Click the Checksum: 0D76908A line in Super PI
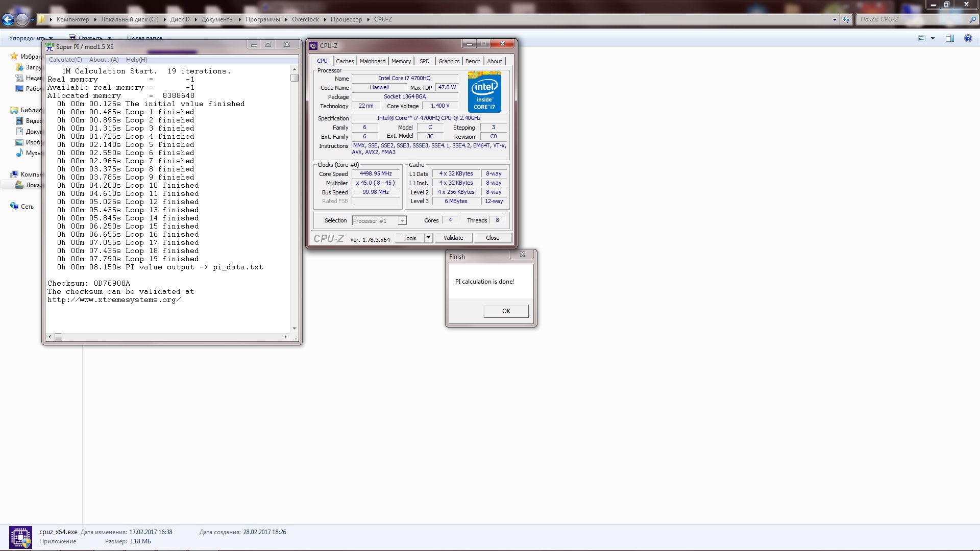This screenshot has height=551, width=980. (x=89, y=283)
